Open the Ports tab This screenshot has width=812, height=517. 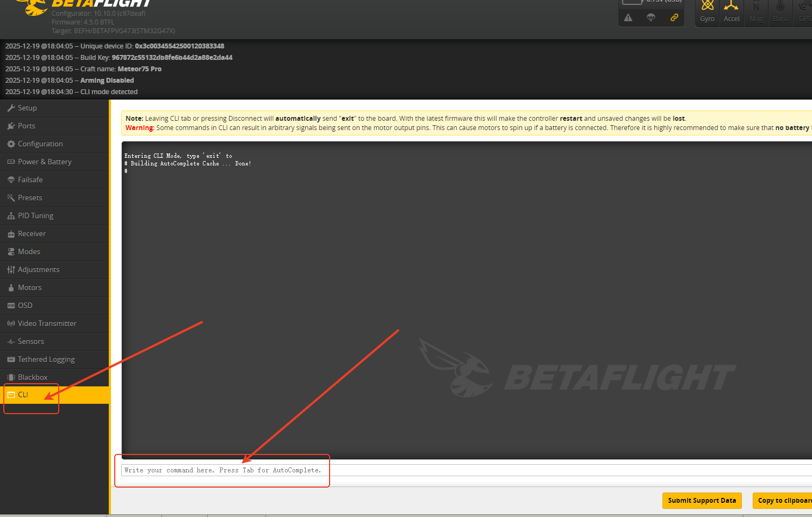[54, 126]
